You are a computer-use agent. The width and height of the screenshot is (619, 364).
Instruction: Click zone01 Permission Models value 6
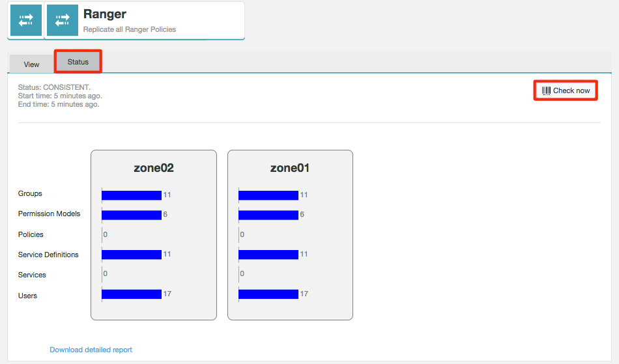pyautogui.click(x=302, y=214)
